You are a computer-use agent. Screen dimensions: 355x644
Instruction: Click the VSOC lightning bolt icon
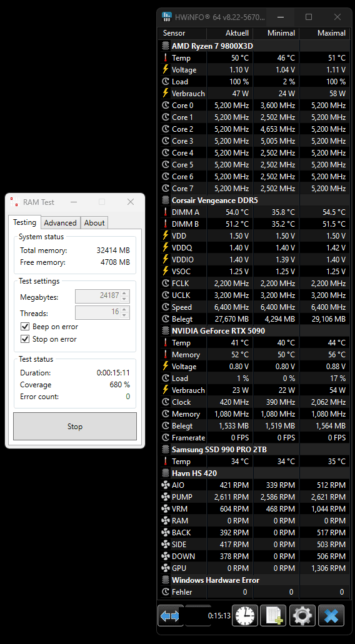click(166, 272)
